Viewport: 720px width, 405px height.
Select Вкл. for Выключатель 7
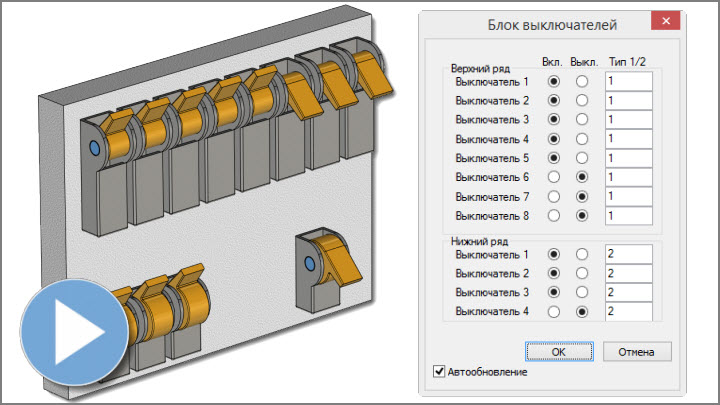tap(552, 196)
